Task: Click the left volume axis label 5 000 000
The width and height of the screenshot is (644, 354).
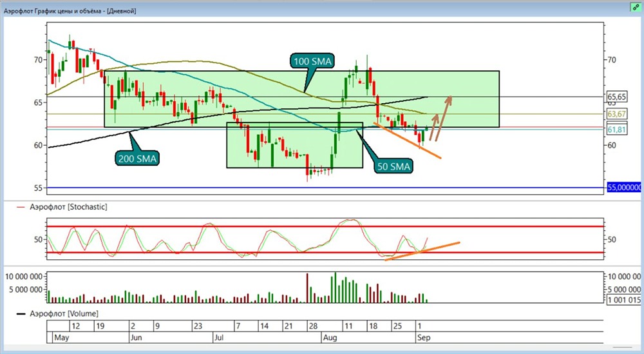Action: click(26, 290)
